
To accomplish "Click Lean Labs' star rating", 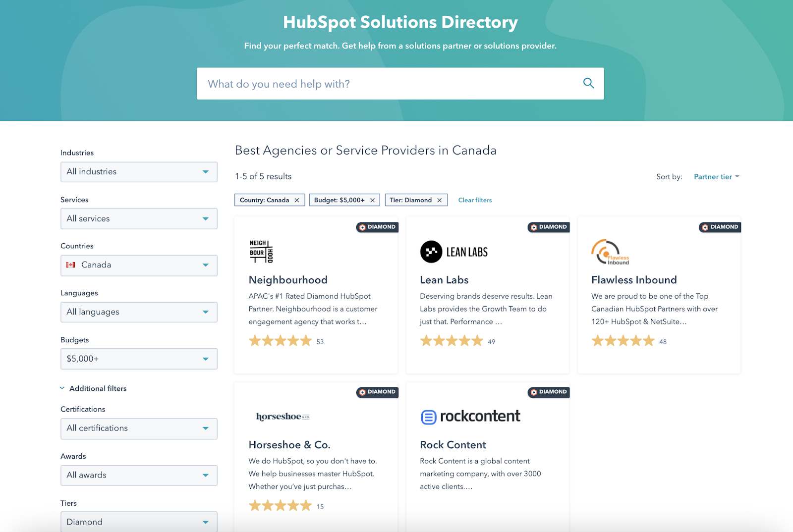I will (x=452, y=341).
